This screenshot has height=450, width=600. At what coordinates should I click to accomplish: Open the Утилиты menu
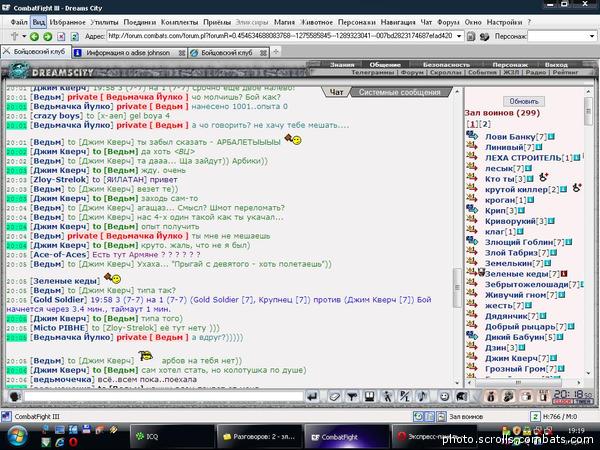pos(104,23)
